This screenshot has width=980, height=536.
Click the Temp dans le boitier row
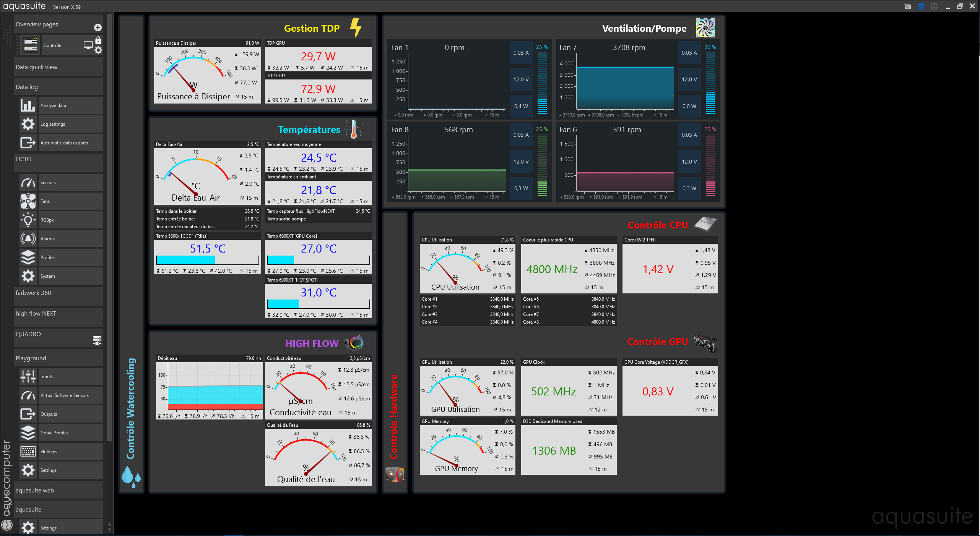[208, 211]
